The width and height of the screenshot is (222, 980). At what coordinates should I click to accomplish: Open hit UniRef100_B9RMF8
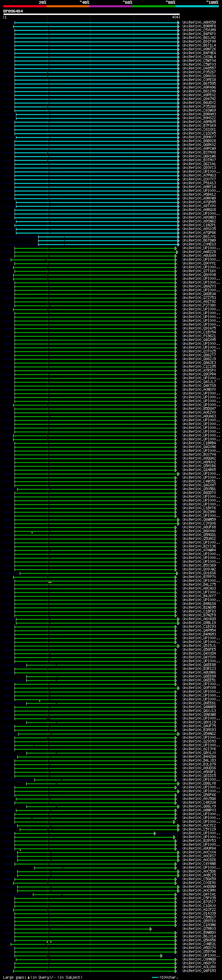pos(199,26)
